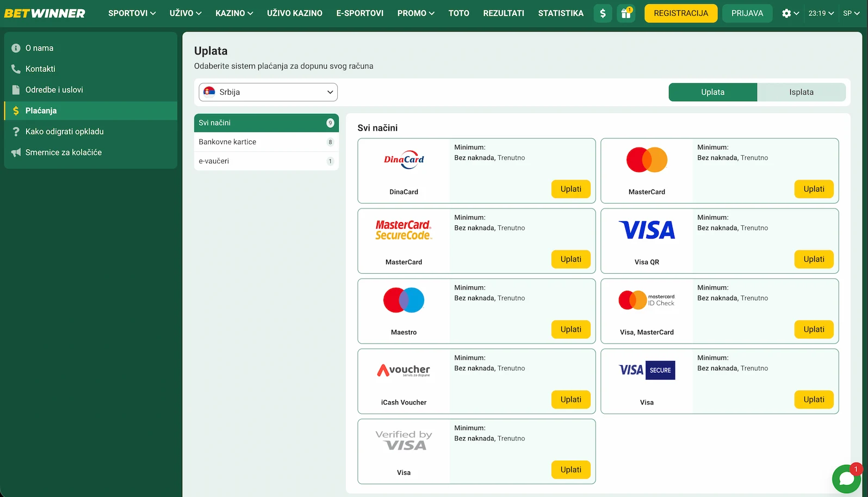Open the gift bonus icon in header
Screen dimensions: 868x497
[626, 13]
